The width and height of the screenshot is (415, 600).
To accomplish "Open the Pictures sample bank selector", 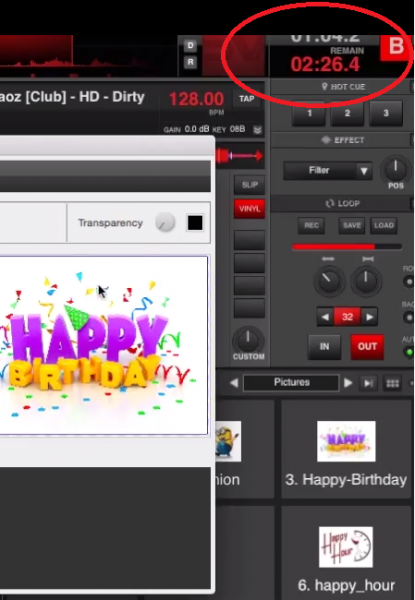I will tap(291, 383).
